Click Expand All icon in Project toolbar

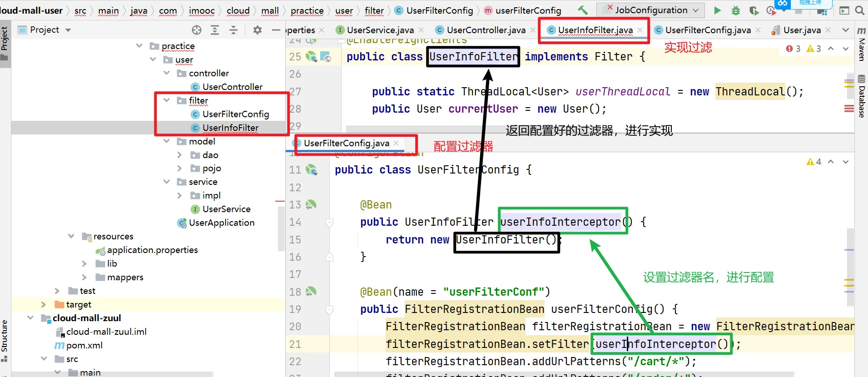pos(215,30)
